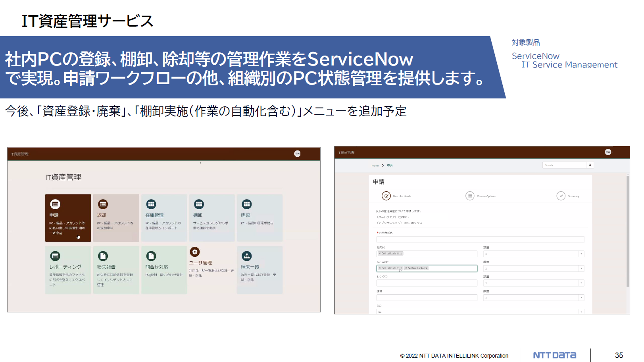Screen dimensions: 644x362
Task: Click the user avatar in the 申請 form screenshot
Action: click(608, 152)
